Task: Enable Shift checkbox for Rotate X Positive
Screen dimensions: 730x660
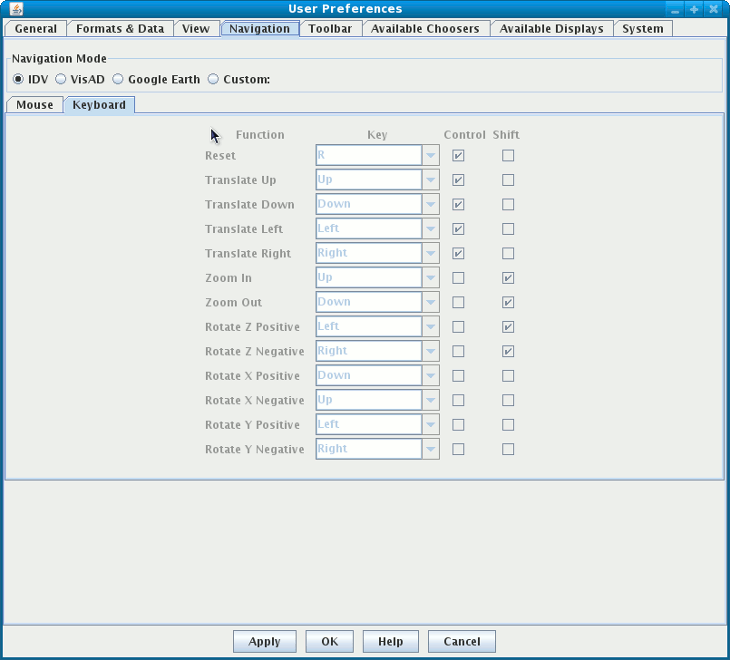Action: pyautogui.click(x=508, y=376)
